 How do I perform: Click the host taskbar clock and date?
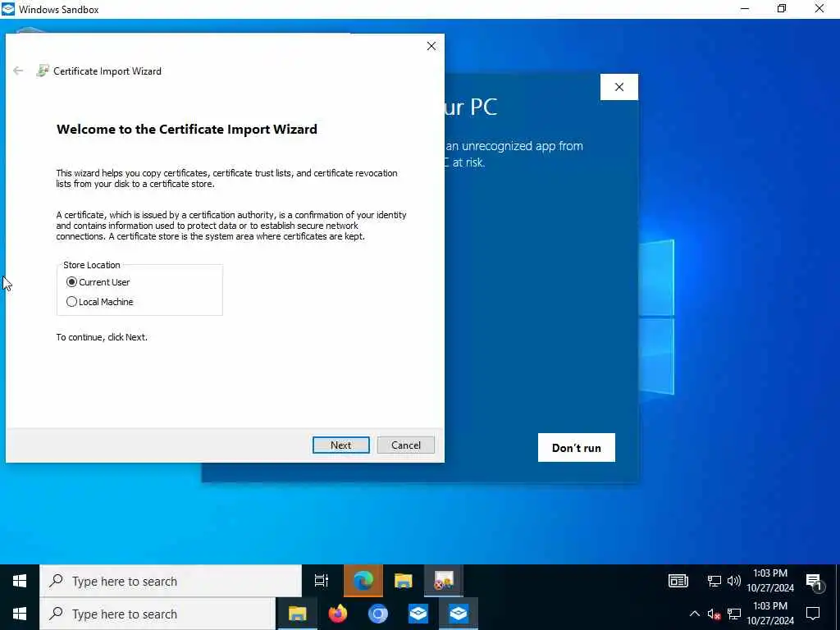pyautogui.click(x=770, y=614)
